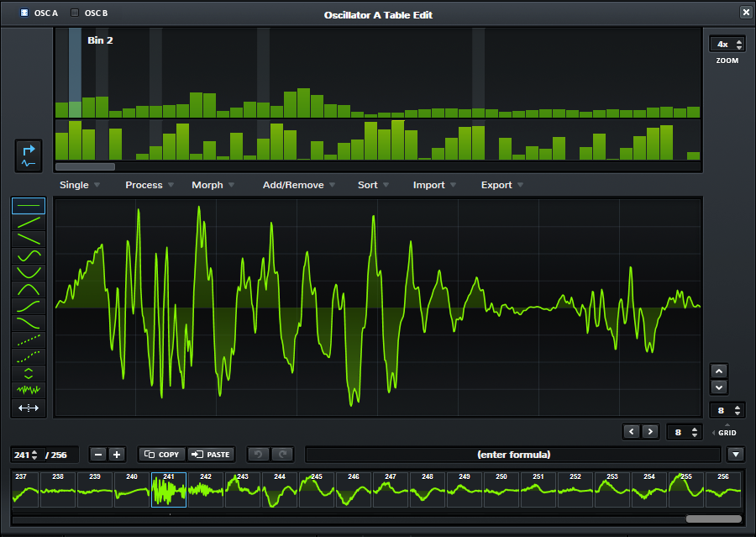Select frame thumbnail 252
This screenshot has width=756, height=537.
point(575,489)
